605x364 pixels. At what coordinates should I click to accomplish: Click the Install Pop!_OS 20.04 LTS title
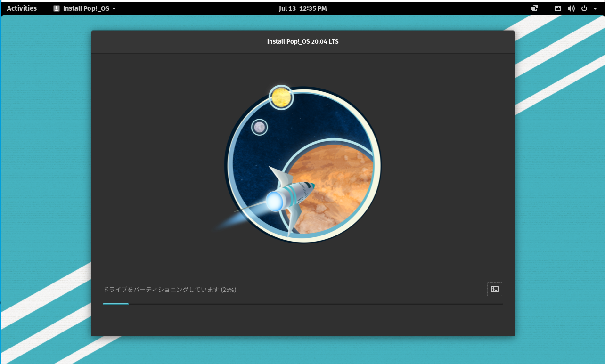click(303, 41)
